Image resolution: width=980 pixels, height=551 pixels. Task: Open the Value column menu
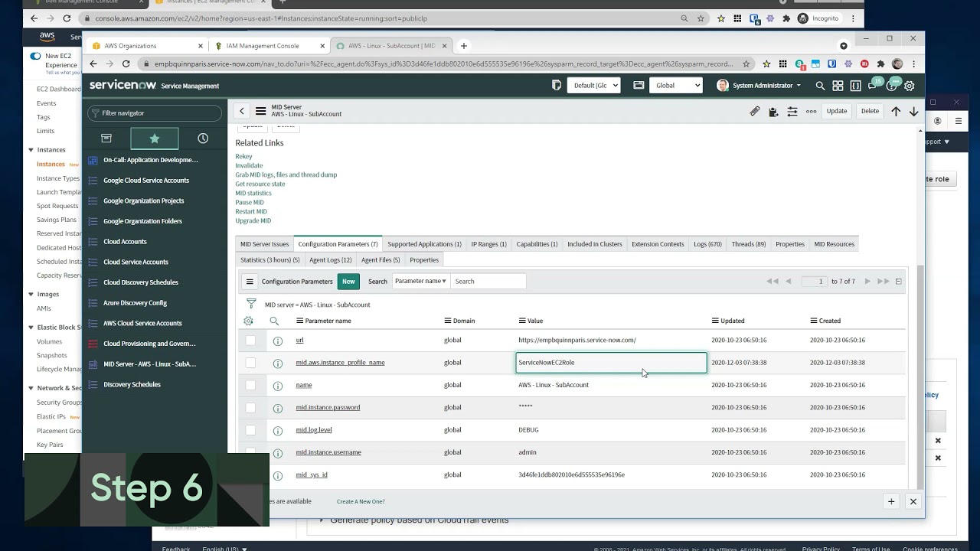point(522,321)
